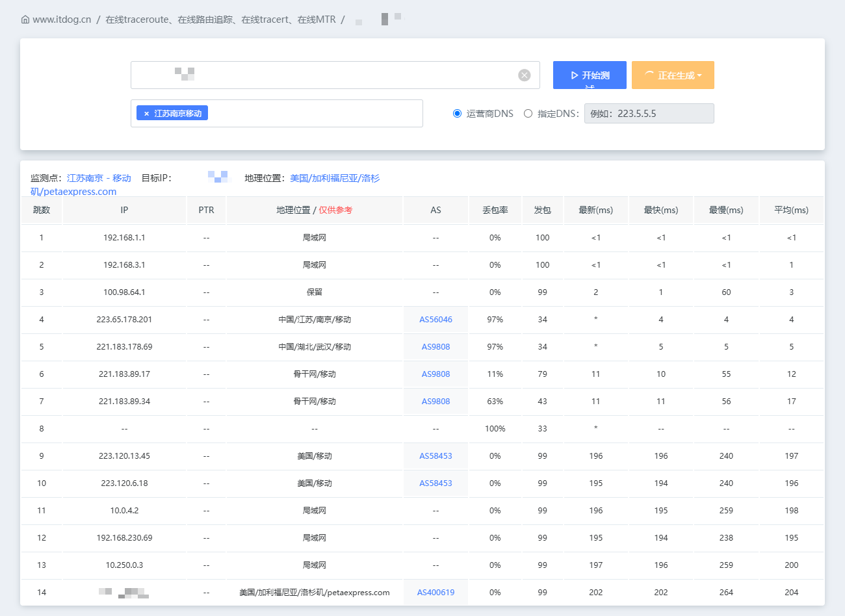Screen dimensions: 845x616
Task: Click 美国/加利福尼亚/洛杉矶/petaexpress.com cell in hop 14
Action: 315,593
